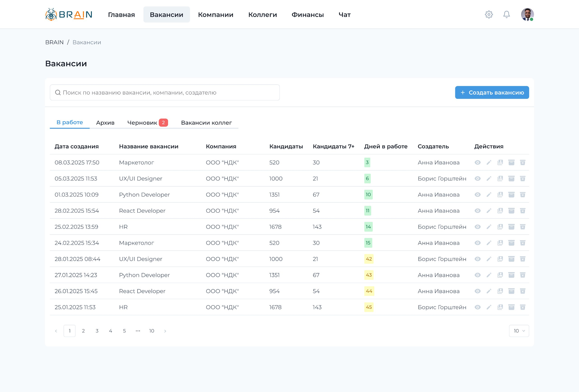The width and height of the screenshot is (579, 392).
Task: Switch to Черновик tab
Action: point(147,123)
